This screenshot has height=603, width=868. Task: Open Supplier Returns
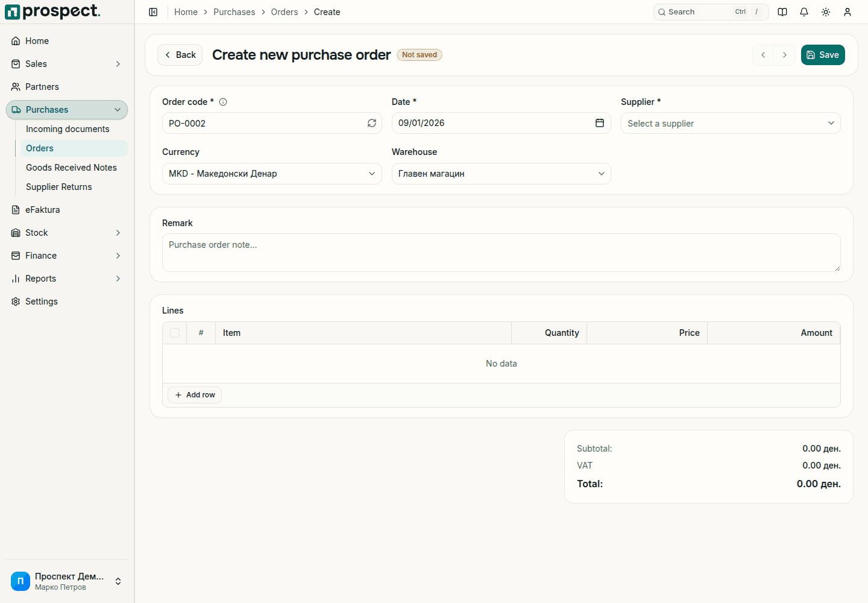click(74, 187)
